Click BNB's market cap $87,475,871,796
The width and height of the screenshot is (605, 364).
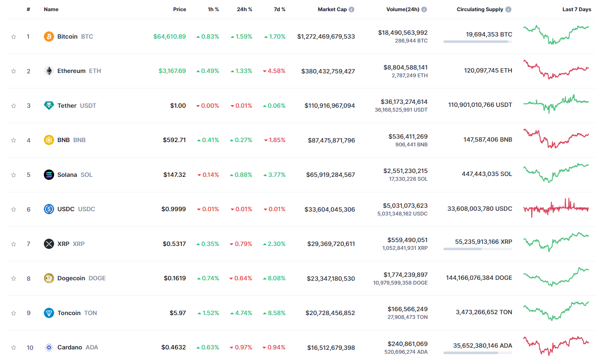(x=331, y=140)
